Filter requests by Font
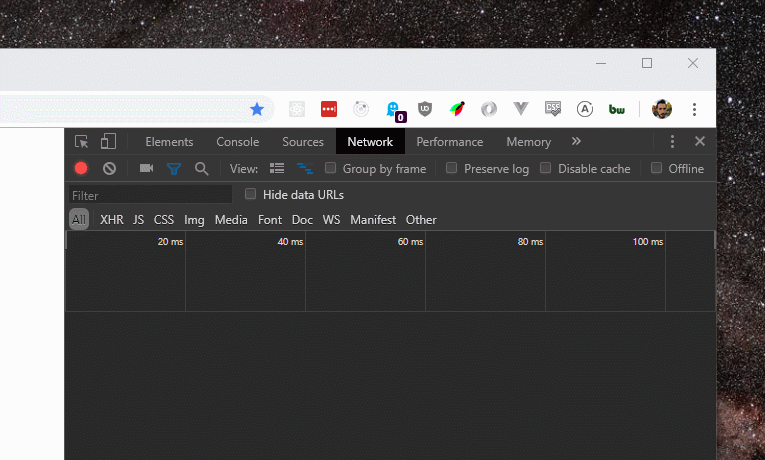The height and width of the screenshot is (460, 765). click(x=270, y=220)
